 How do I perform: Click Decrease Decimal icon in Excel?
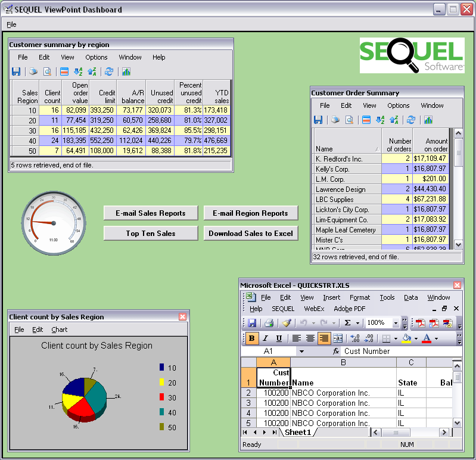(369, 338)
